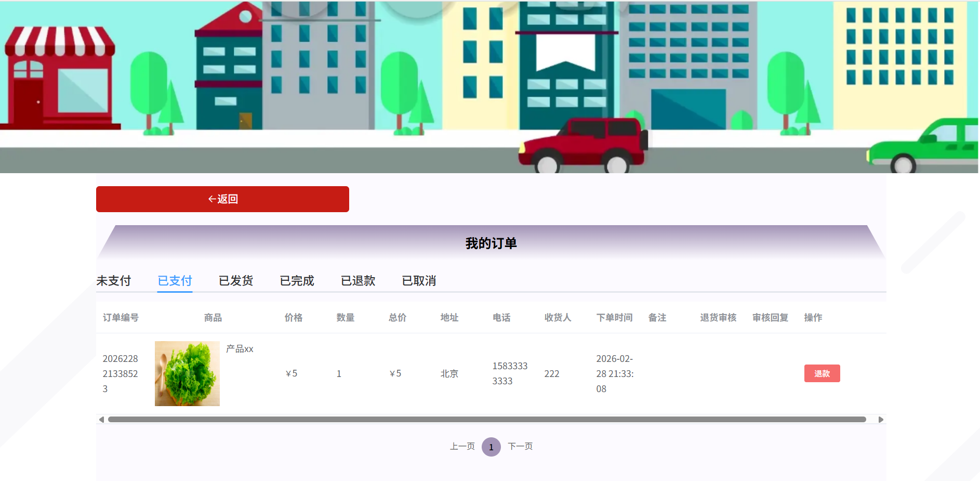Click order number 20262282133852 3

121,374
